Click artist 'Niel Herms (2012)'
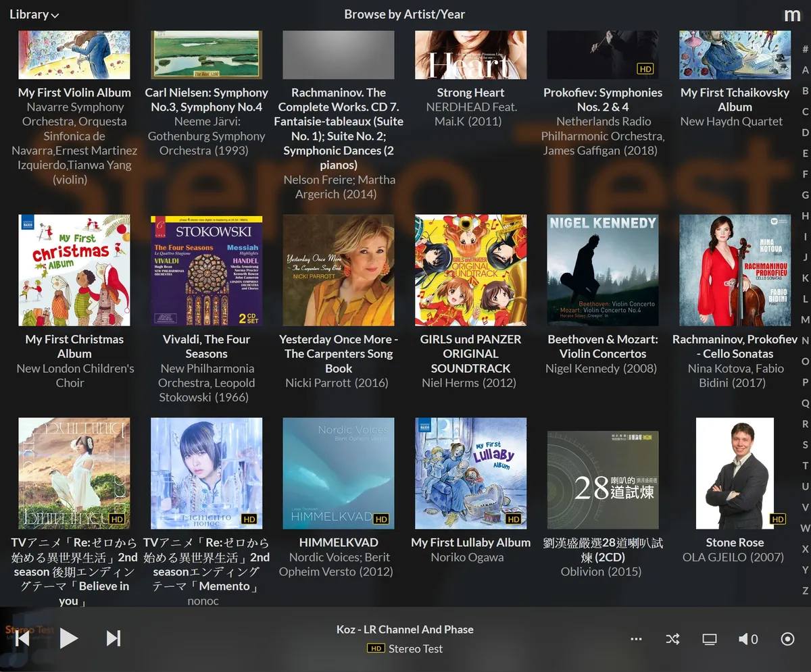 tap(469, 383)
